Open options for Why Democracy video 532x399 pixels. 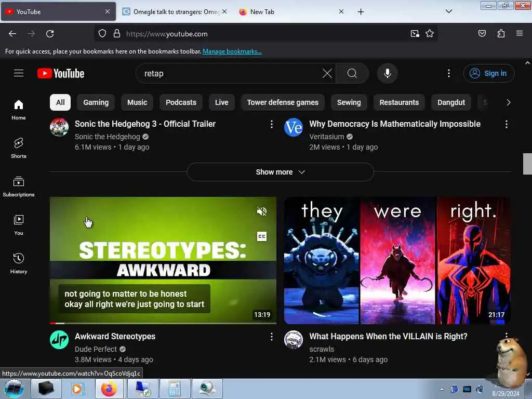point(506,124)
